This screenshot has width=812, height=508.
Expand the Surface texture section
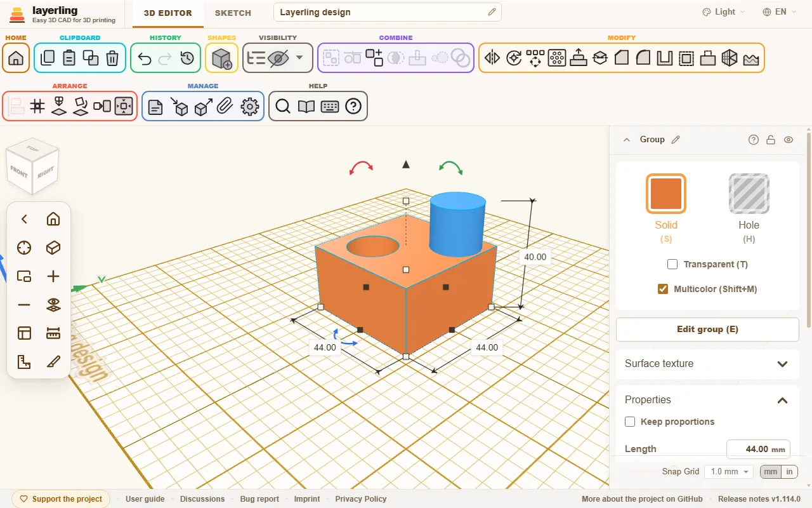707,364
